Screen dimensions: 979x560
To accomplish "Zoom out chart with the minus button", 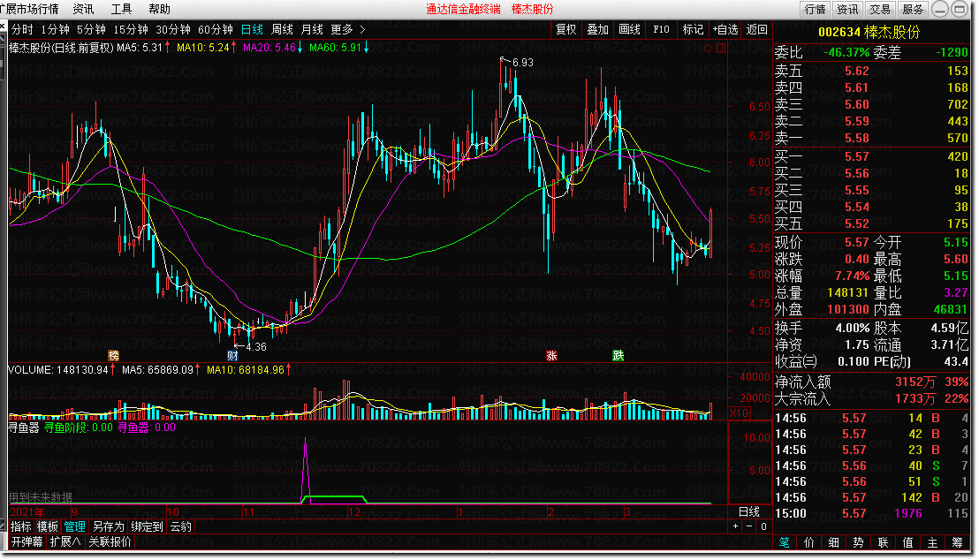I will [749, 526].
